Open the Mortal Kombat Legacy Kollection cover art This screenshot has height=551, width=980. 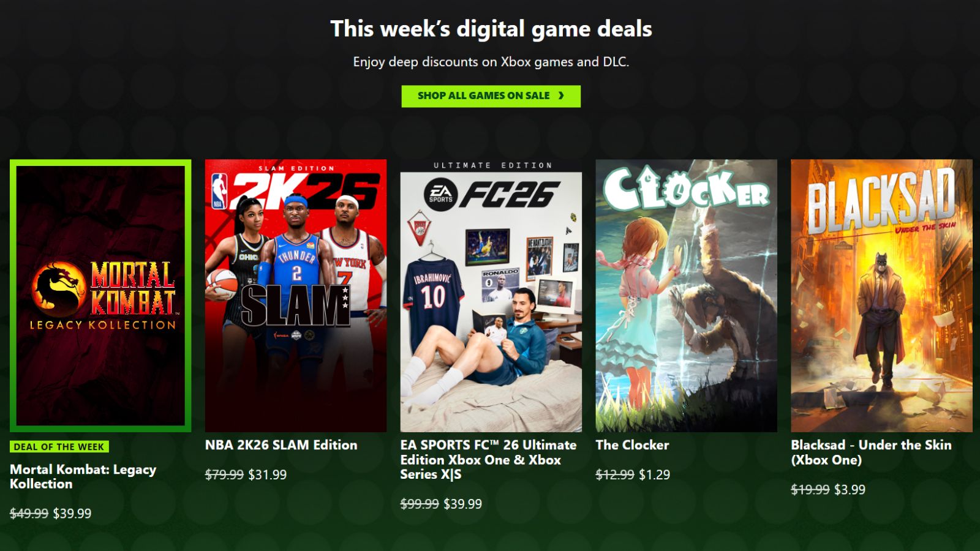[x=100, y=296]
